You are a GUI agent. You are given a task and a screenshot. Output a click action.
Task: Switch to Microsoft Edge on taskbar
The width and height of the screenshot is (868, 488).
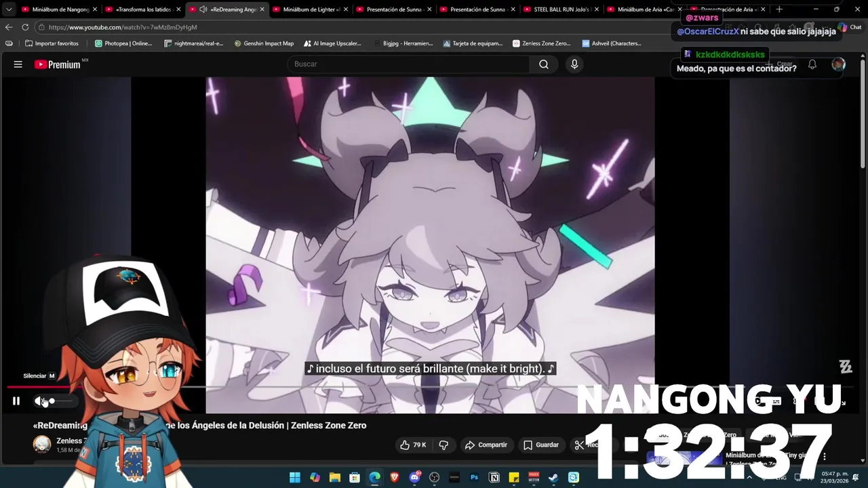375,478
